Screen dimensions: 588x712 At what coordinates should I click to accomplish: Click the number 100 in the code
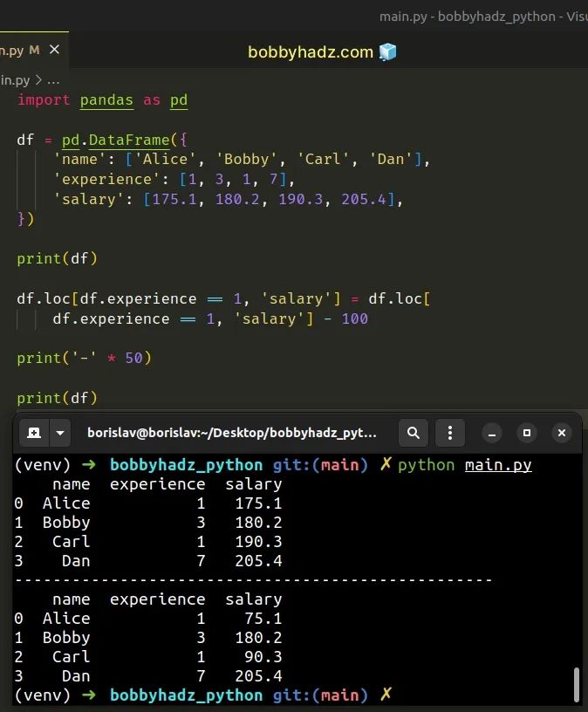[354, 318]
